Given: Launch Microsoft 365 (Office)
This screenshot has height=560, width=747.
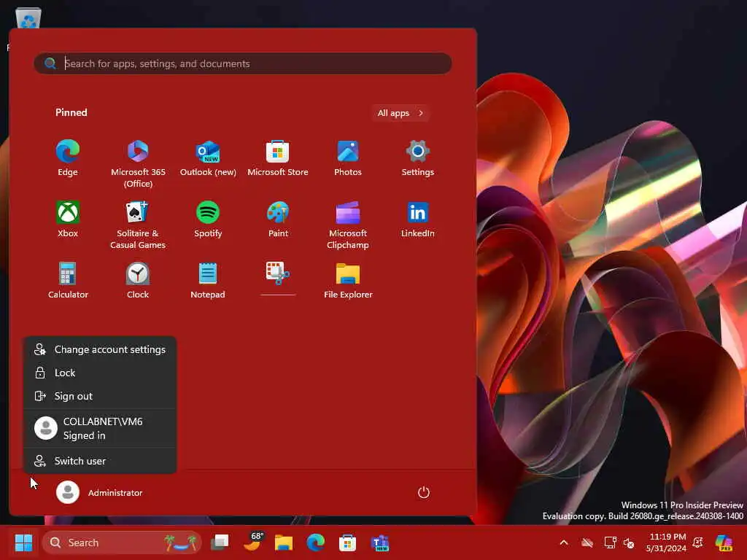Looking at the screenshot, I should pyautogui.click(x=138, y=164).
